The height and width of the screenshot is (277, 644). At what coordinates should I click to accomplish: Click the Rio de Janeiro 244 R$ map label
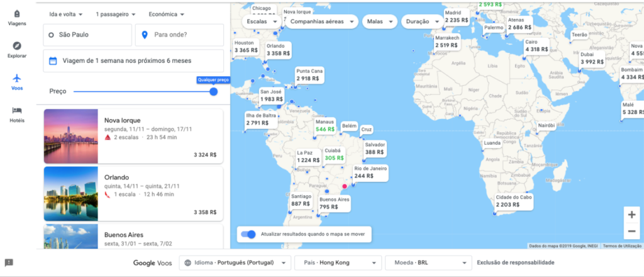(370, 172)
